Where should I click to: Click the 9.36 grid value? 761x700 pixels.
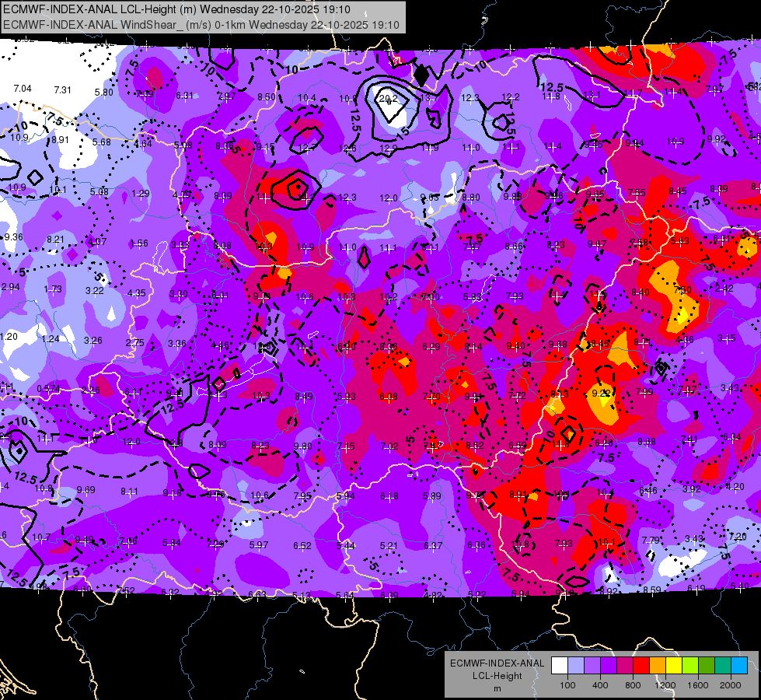click(x=13, y=237)
